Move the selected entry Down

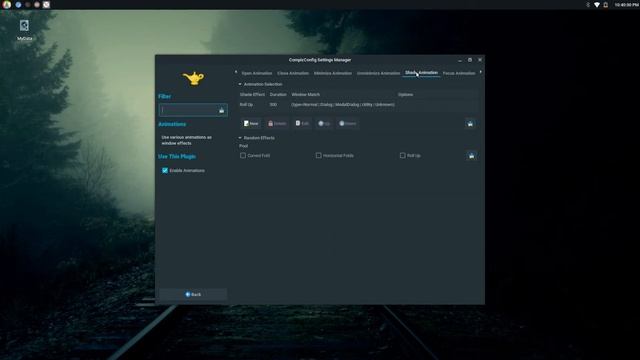347,123
